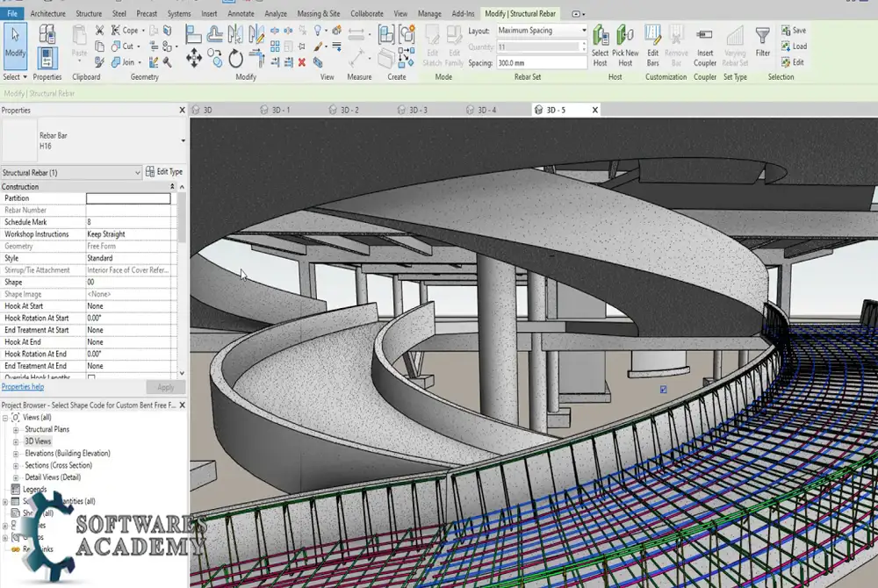Screen dimensions: 878x588
Task: Click the Cut geometry button
Action: click(x=123, y=46)
